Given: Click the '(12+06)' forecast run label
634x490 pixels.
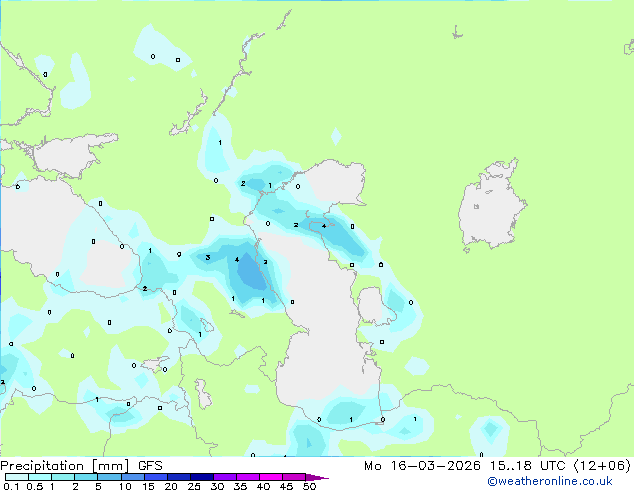Looking at the screenshot, I should [x=602, y=466].
